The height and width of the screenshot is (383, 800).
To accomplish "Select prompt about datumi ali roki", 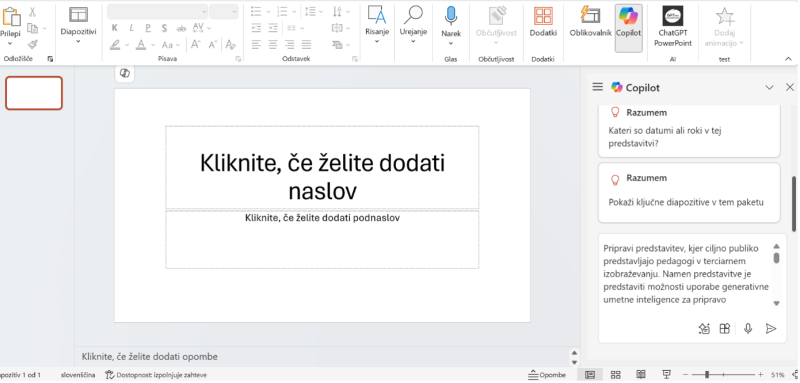I will 689,131.
